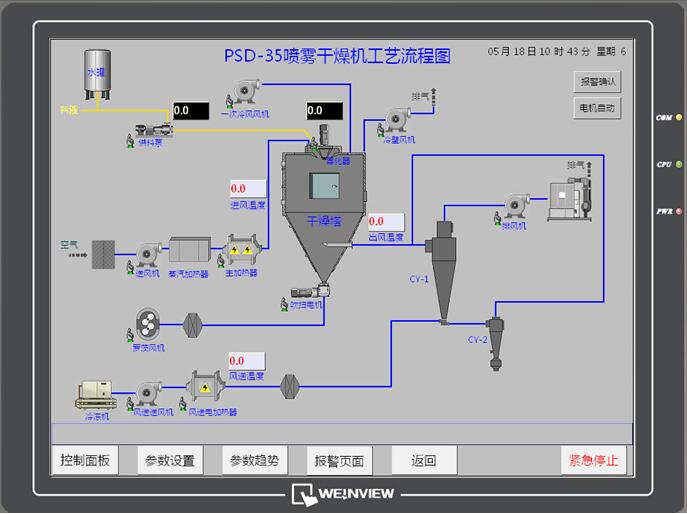Image resolution: width=687 pixels, height=514 pixels.
Task: Click the 进风温度 value field
Action: click(248, 188)
